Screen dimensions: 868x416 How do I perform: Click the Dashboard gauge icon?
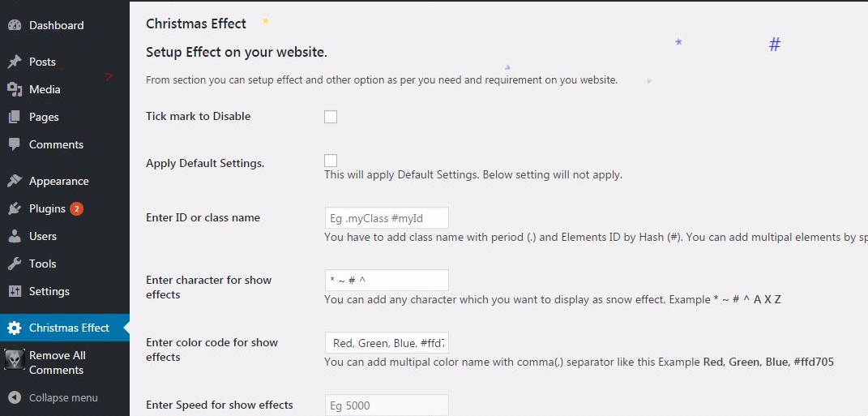(x=15, y=25)
